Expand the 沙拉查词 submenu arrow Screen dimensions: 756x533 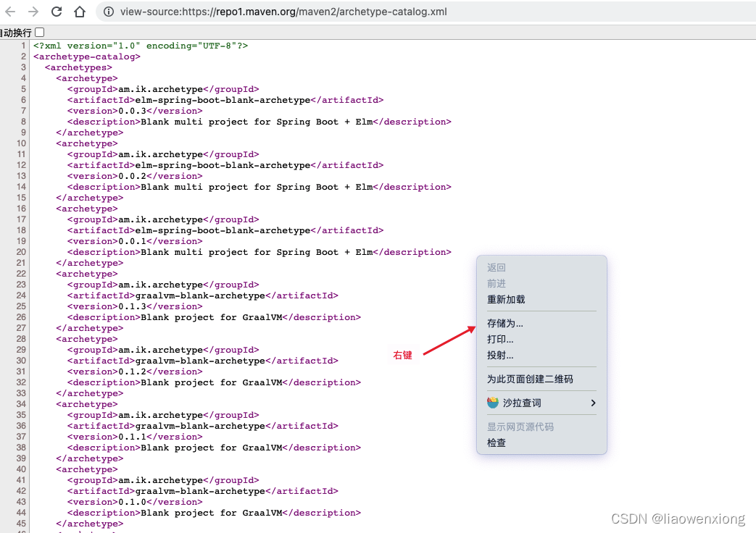593,403
